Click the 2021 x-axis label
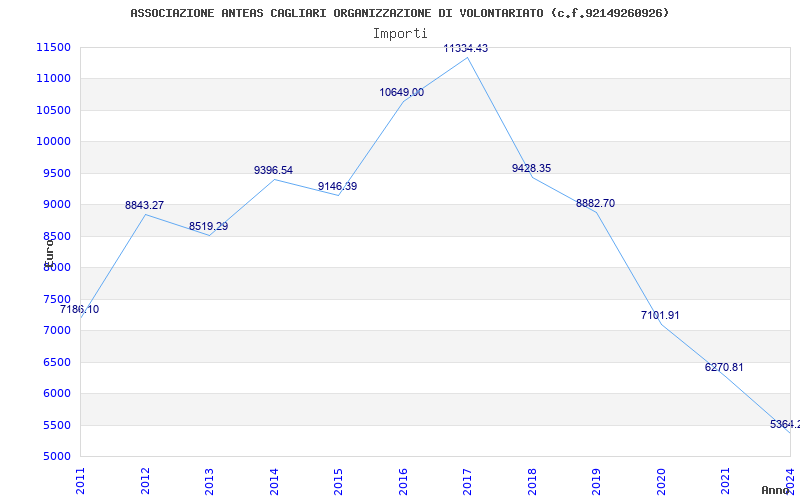The image size is (800, 500). click(x=726, y=481)
